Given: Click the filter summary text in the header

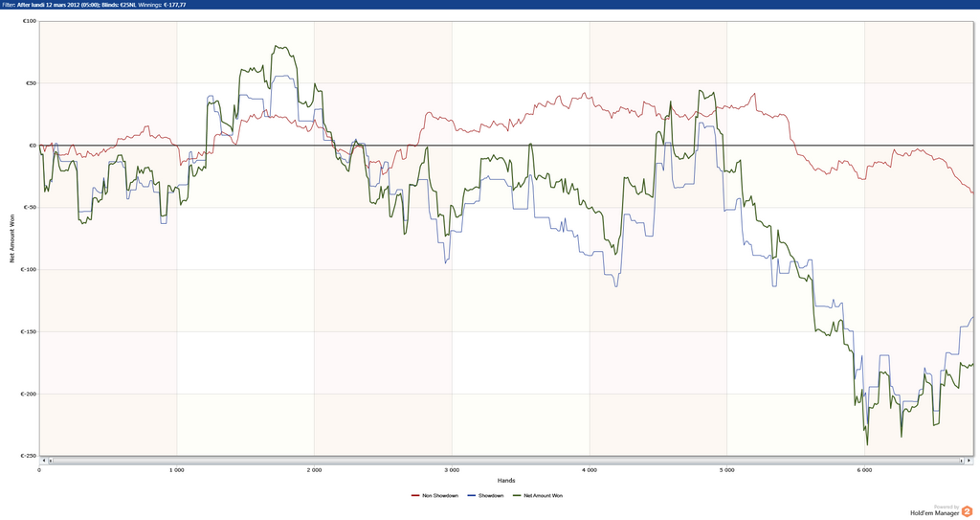Looking at the screenshot, I should pos(94,5).
